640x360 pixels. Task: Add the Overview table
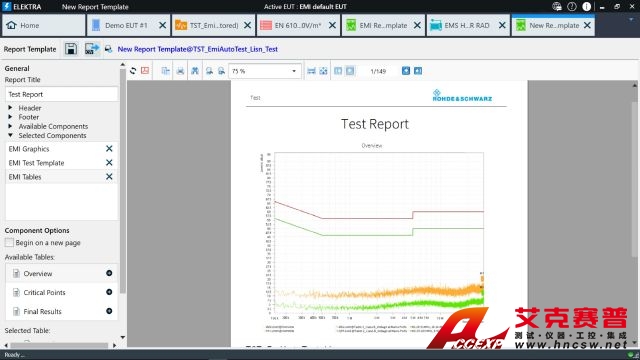[109, 273]
